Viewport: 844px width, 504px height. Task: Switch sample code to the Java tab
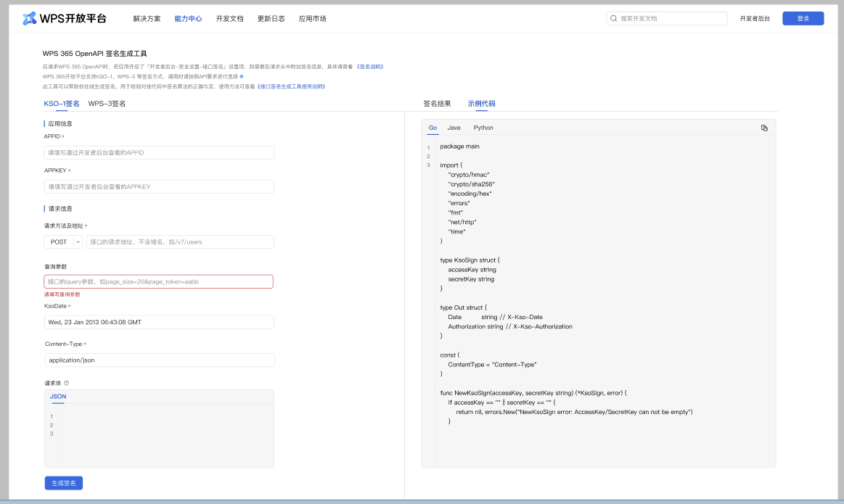(454, 128)
